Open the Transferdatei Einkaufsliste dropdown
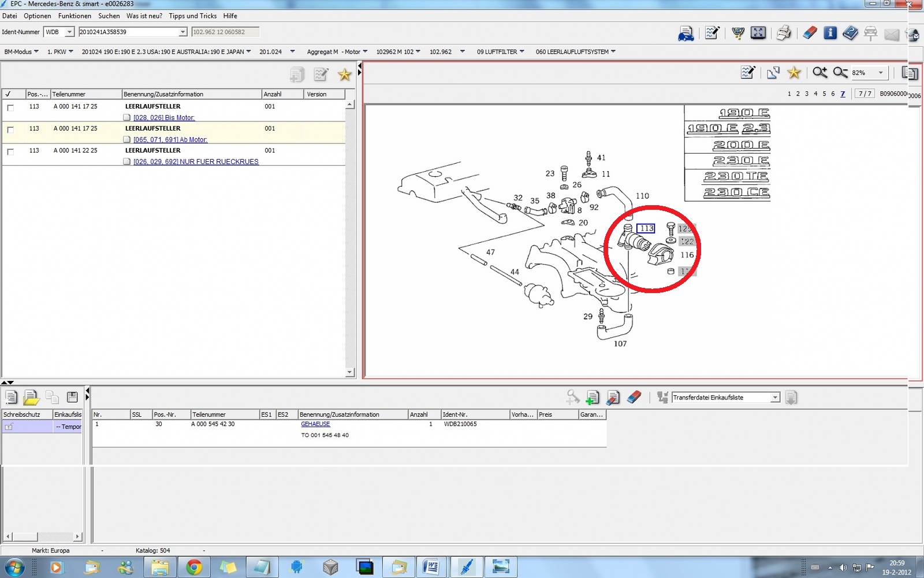Viewport: 924px width, 578px height. [x=775, y=398]
